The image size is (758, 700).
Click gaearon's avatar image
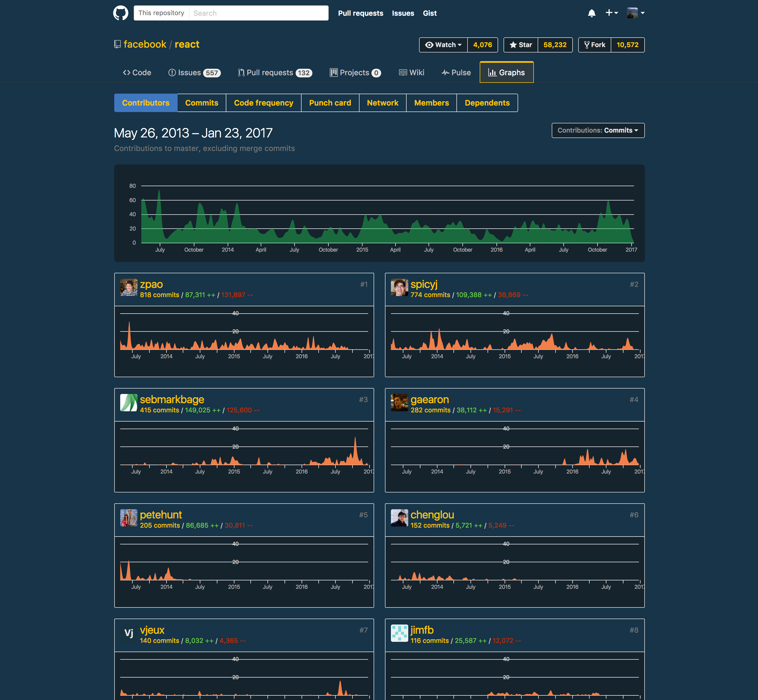click(x=400, y=403)
